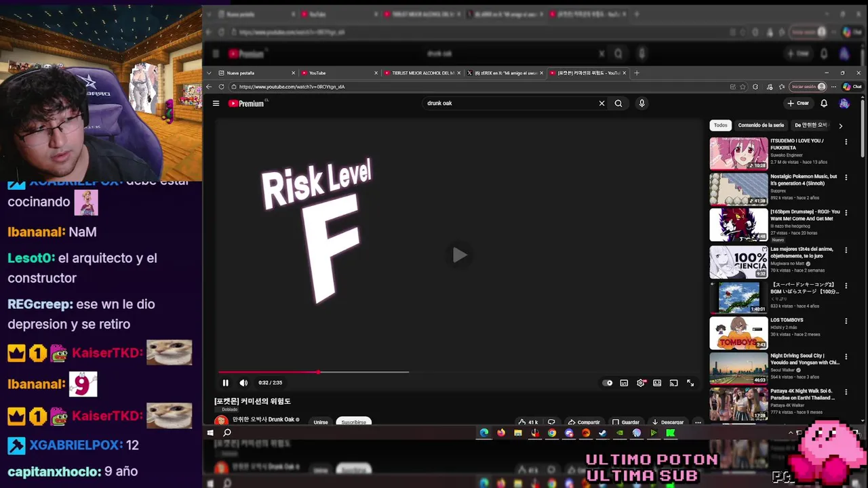
Task: Open 'Las mejores t3t4s del anime' video
Action: pos(738,261)
